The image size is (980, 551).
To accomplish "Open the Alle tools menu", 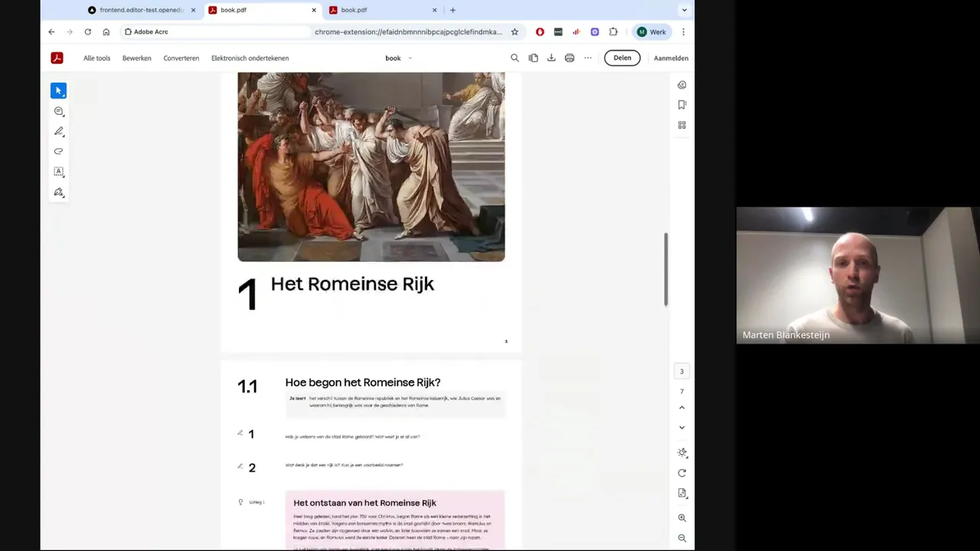I will (x=96, y=58).
